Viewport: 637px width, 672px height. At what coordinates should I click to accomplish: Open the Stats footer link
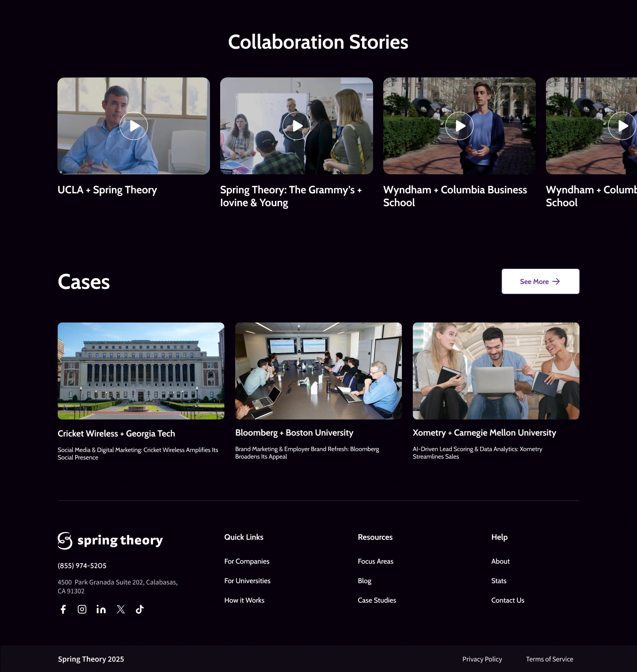tap(499, 581)
